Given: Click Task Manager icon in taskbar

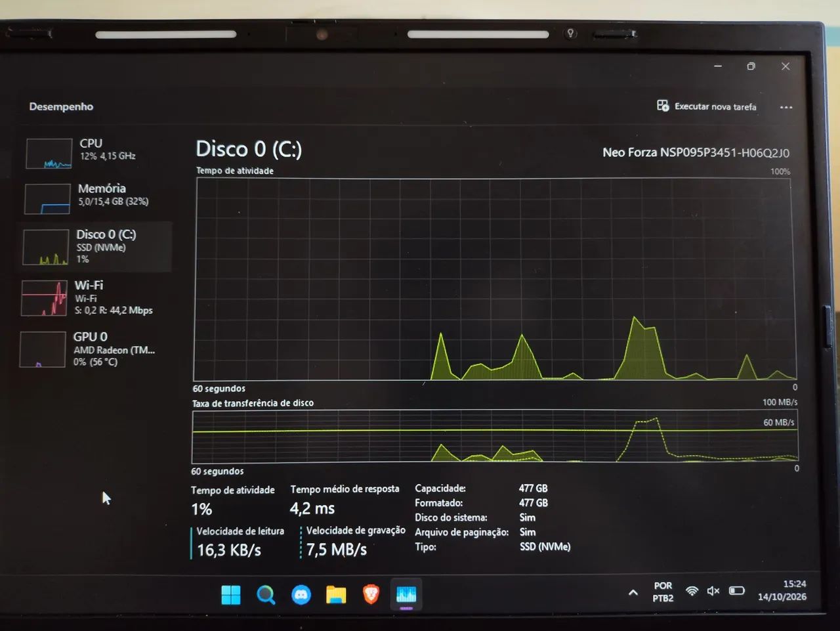Looking at the screenshot, I should pos(406,595).
